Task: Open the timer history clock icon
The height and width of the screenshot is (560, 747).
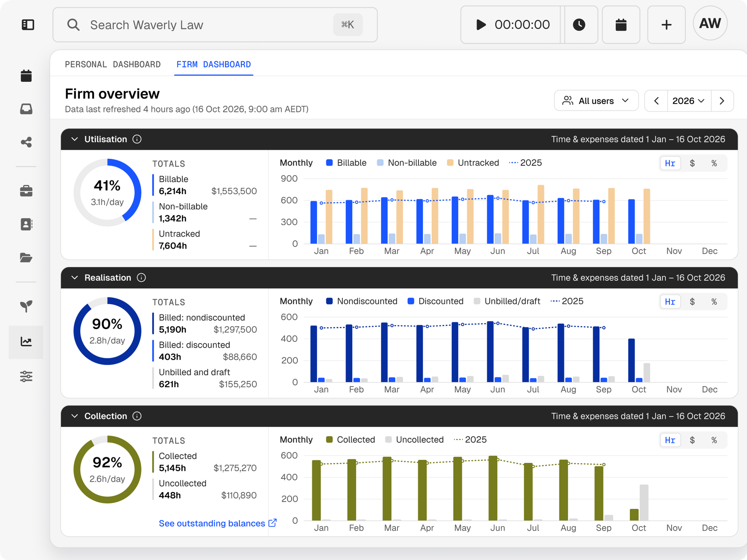Action: click(x=579, y=25)
